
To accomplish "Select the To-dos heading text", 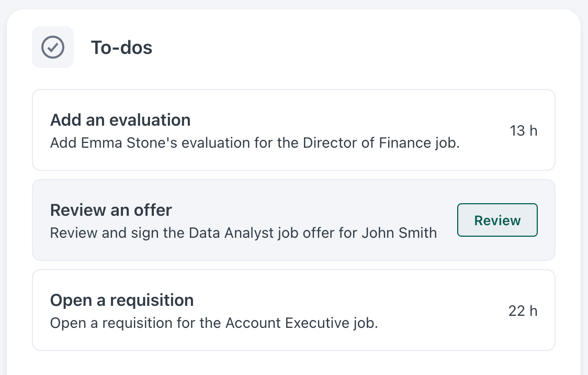I will [121, 48].
